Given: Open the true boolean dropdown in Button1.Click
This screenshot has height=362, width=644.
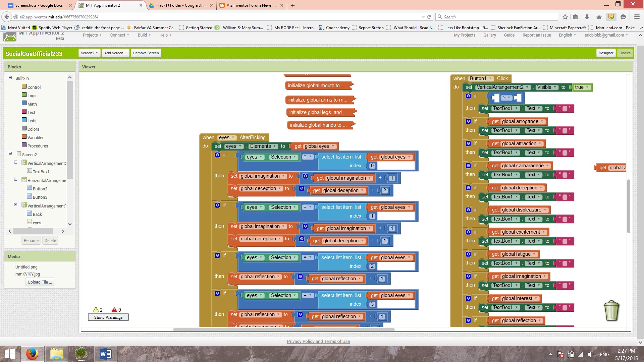Looking at the screenshot, I should click(587, 87).
